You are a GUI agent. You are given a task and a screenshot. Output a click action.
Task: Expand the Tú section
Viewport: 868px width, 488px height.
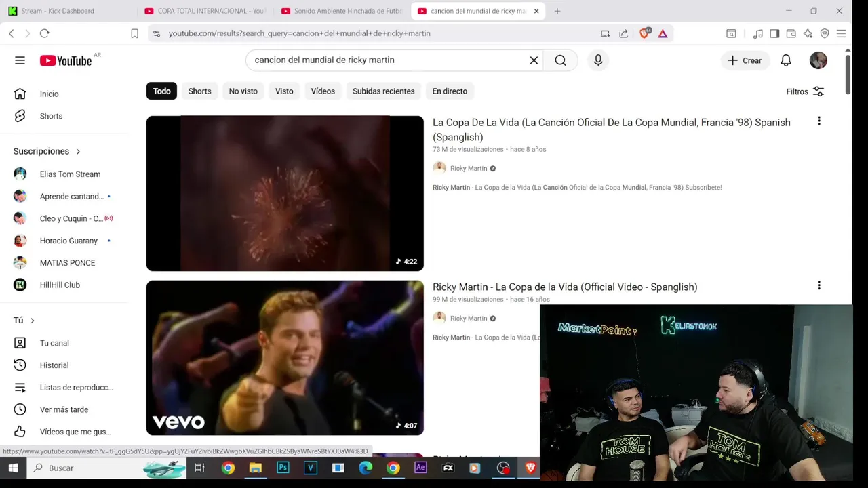pos(24,320)
